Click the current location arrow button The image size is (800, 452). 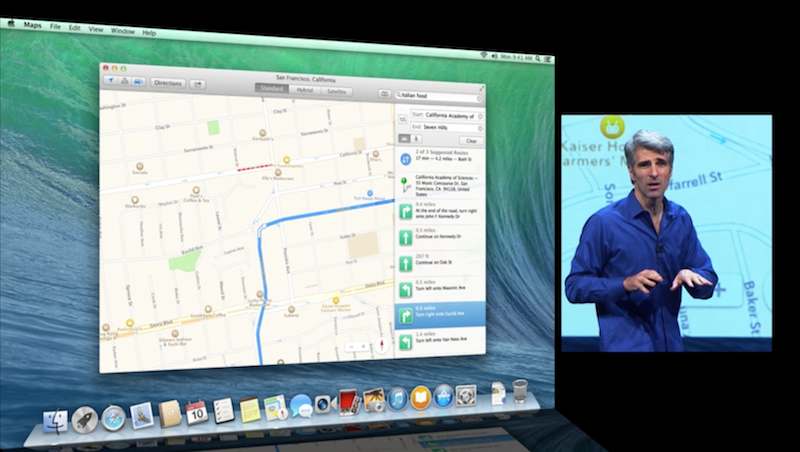pyautogui.click(x=110, y=81)
